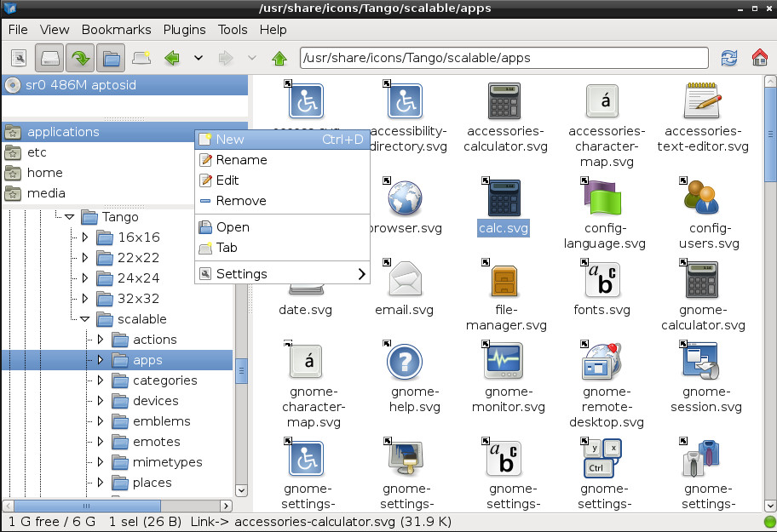Open the Plugins menu
This screenshot has width=777, height=532.
184,30
